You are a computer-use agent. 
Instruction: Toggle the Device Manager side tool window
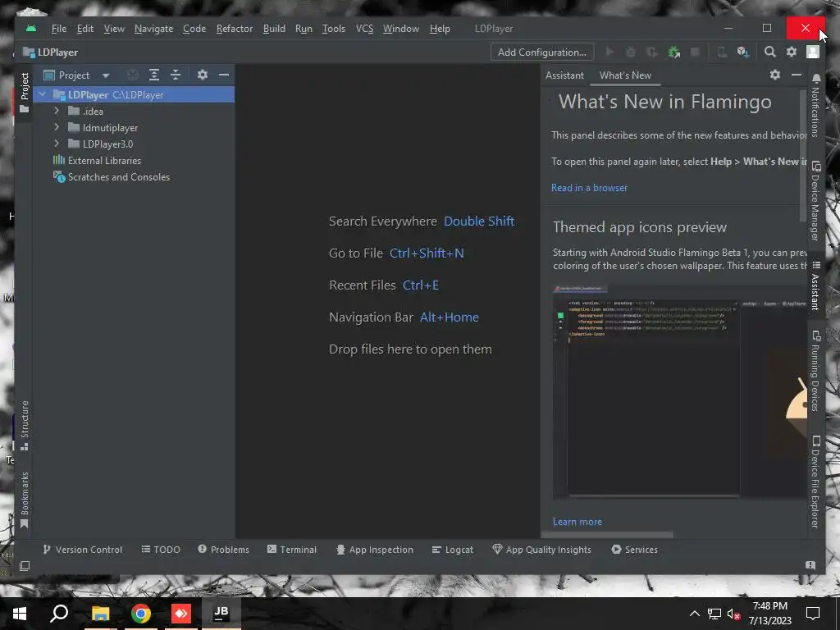click(x=815, y=201)
